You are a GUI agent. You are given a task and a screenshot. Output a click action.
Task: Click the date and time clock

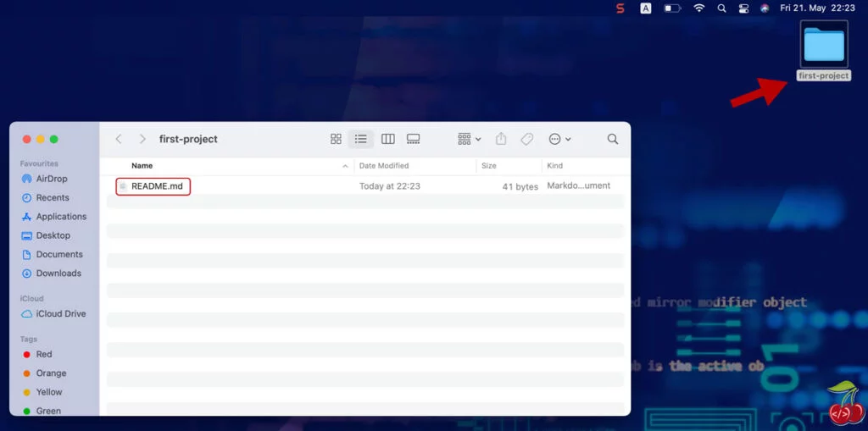click(x=818, y=8)
